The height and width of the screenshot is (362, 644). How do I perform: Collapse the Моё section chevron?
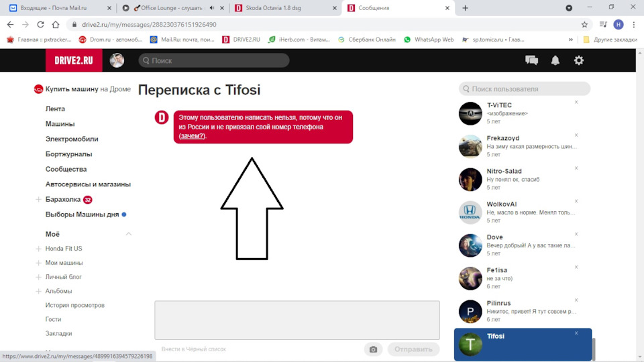tap(129, 234)
